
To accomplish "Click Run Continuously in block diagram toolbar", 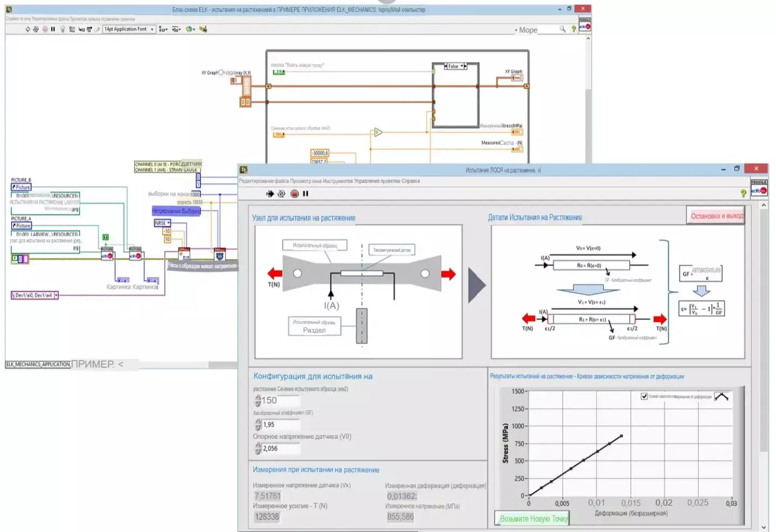I will tap(36, 29).
